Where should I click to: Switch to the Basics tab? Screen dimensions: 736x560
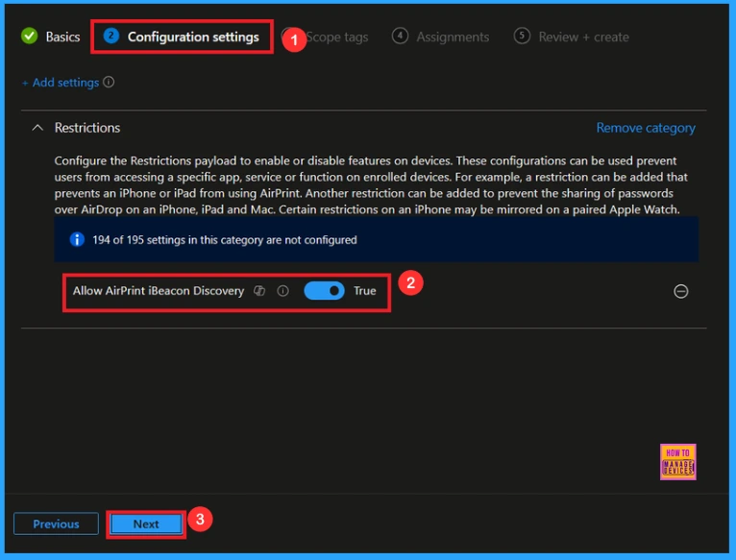pyautogui.click(x=62, y=37)
